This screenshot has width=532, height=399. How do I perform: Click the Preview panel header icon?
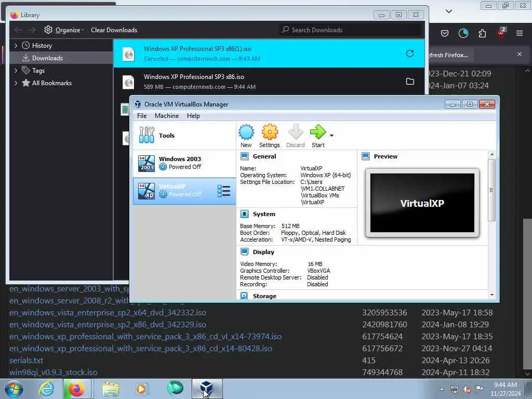365,156
